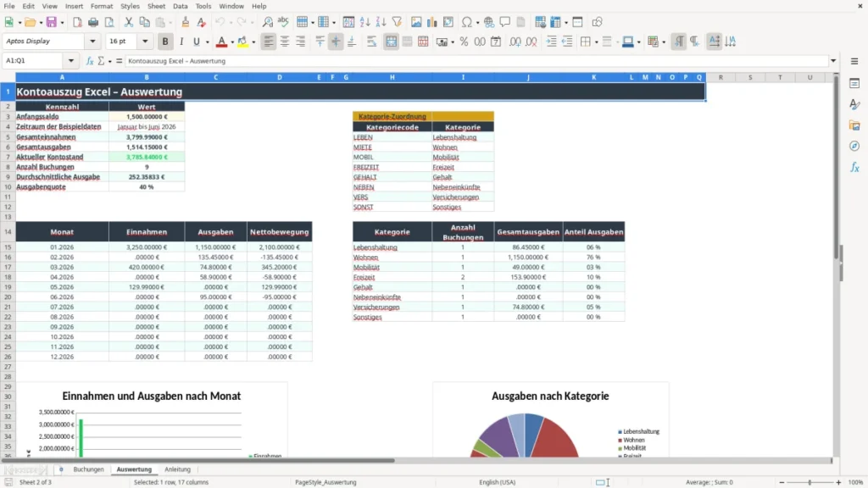Adjust the zoom slider handle
The image size is (868, 488).
click(x=810, y=482)
